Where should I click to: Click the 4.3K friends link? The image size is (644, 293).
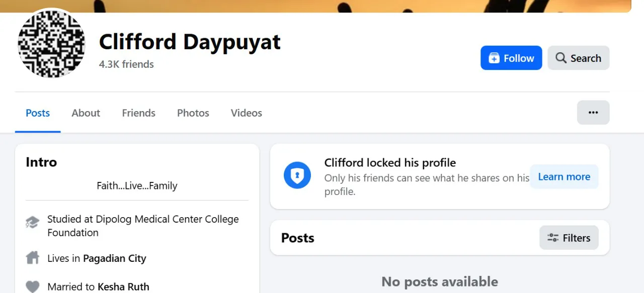(x=126, y=64)
